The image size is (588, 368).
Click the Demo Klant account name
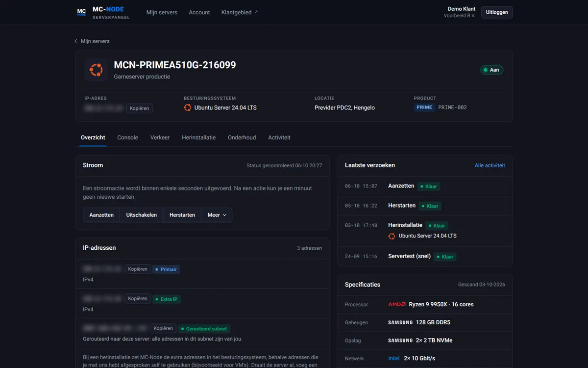coord(462,9)
